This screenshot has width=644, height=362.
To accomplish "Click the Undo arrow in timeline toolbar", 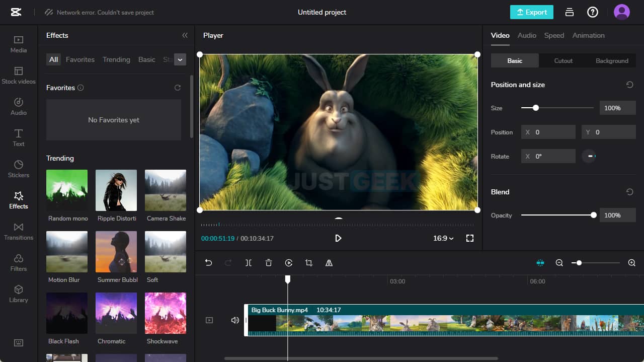I will click(209, 263).
